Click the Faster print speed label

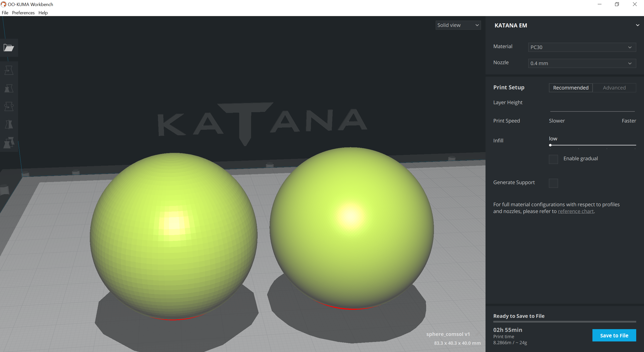click(629, 121)
